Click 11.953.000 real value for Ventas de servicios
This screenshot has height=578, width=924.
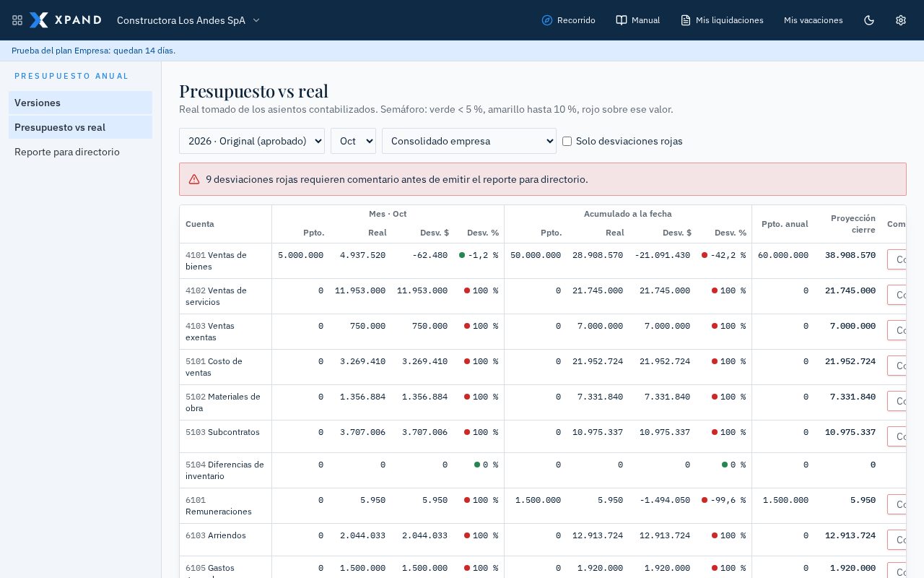point(360,290)
